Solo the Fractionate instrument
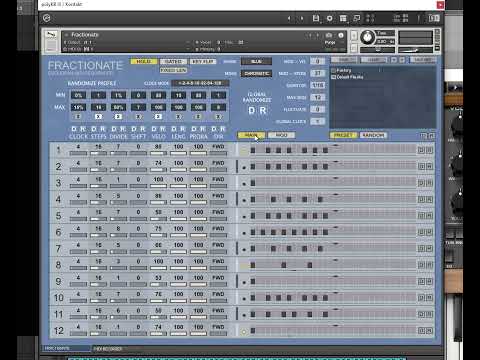480x360 pixels. 354,35
